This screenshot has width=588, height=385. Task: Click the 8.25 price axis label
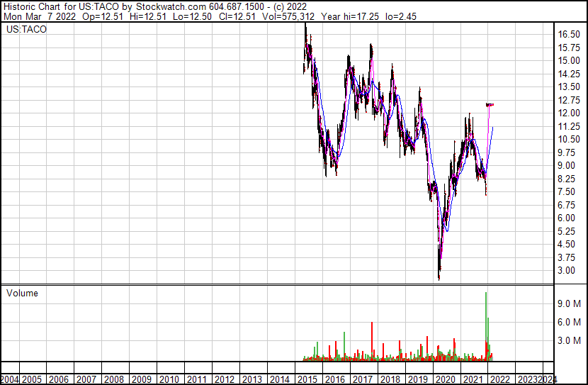[567, 179]
